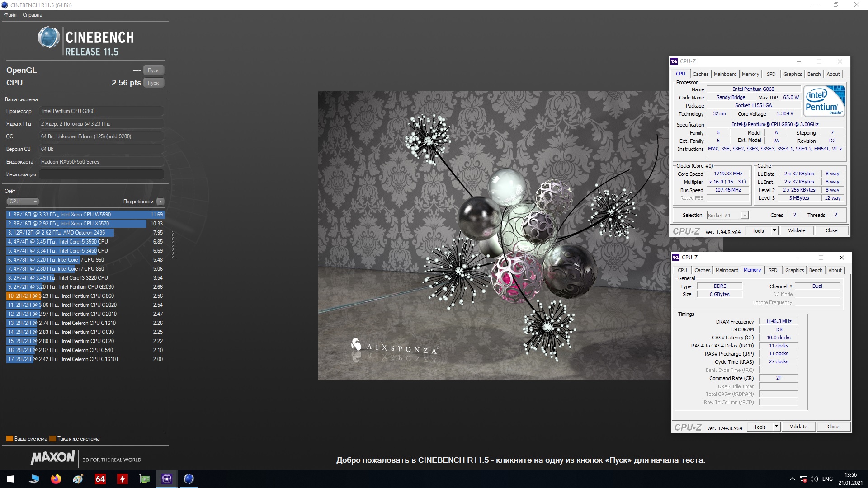
Task: Open the paint palette taskbar app
Action: (x=78, y=479)
